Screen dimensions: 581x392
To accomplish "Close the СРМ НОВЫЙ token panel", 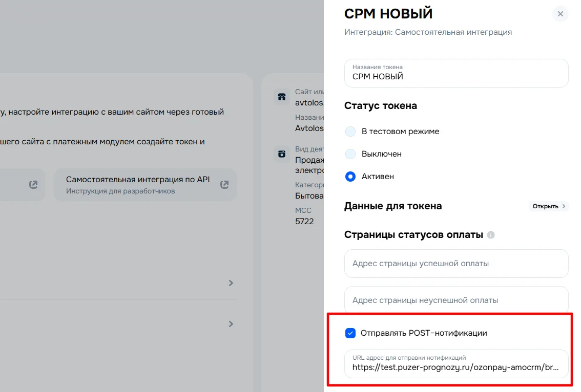I will pyautogui.click(x=561, y=14).
